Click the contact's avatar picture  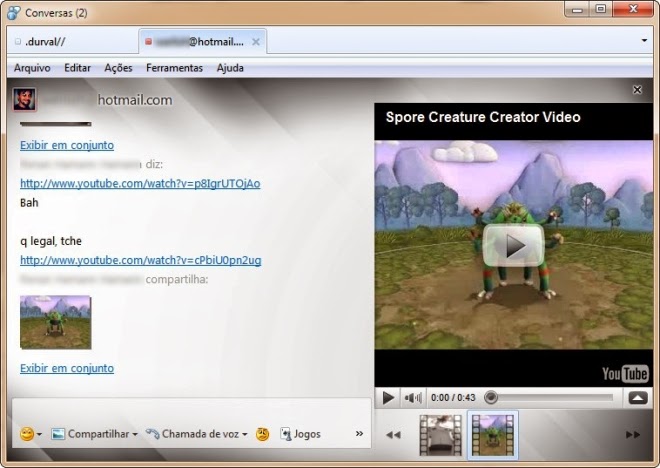click(x=24, y=99)
